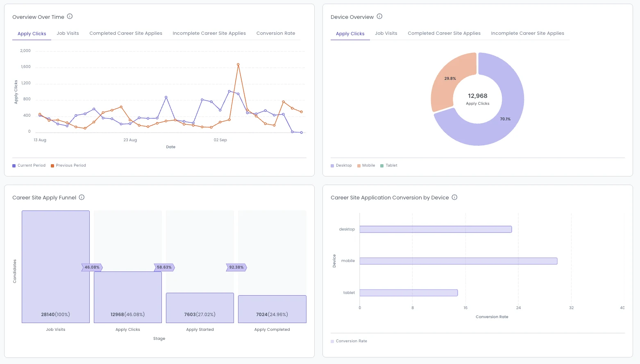Click the '32' tick on the conversion rate axis

point(572,308)
